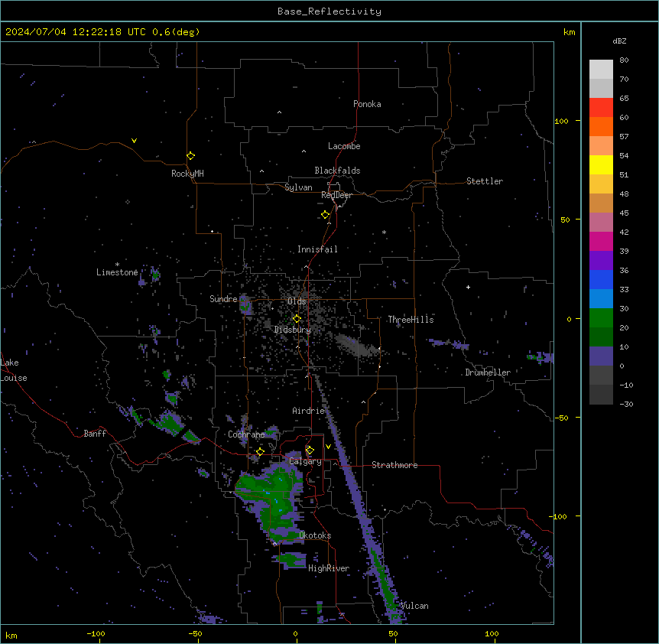The width and height of the screenshot is (659, 644).
Task: Click the Sundre town label
Action: coord(223,299)
